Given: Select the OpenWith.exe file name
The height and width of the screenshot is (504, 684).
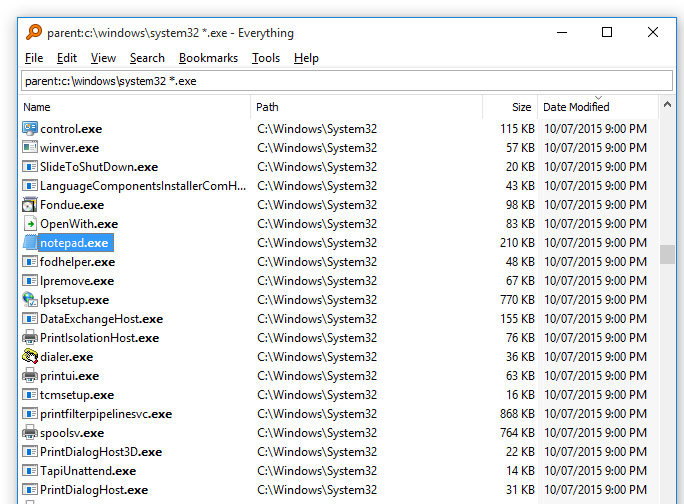Looking at the screenshot, I should click(79, 224).
